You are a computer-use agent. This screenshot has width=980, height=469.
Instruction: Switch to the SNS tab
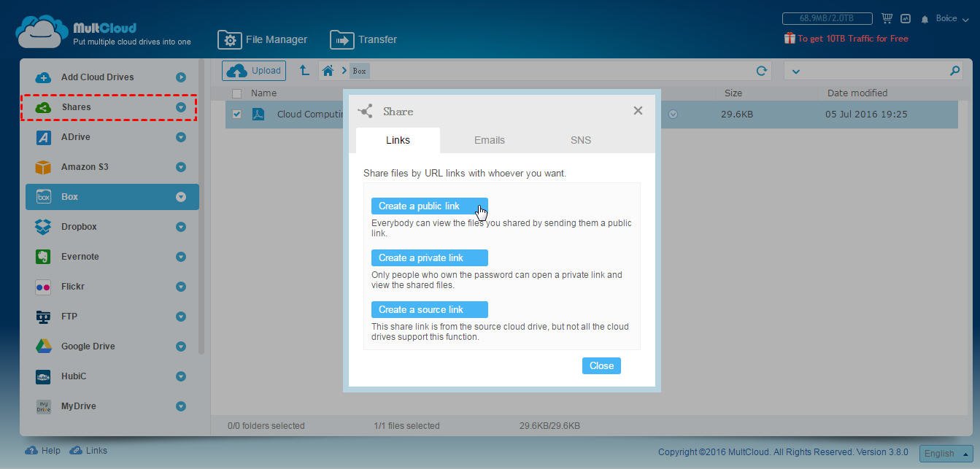point(581,140)
